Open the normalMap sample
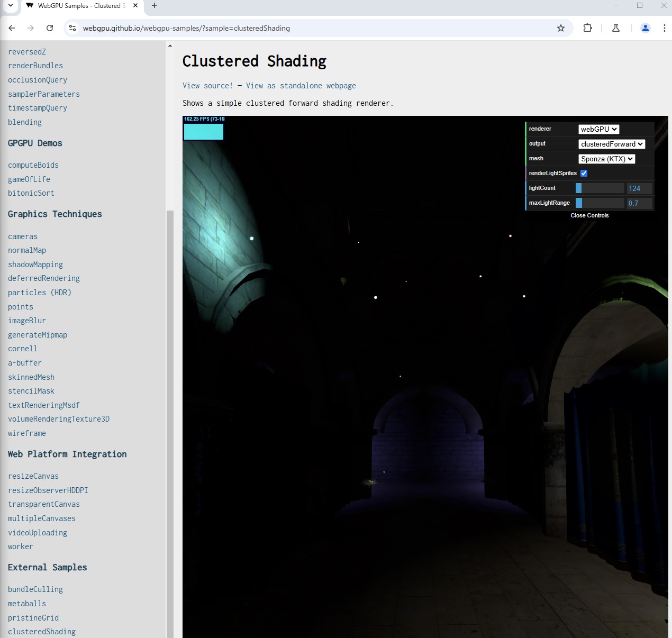 point(27,250)
